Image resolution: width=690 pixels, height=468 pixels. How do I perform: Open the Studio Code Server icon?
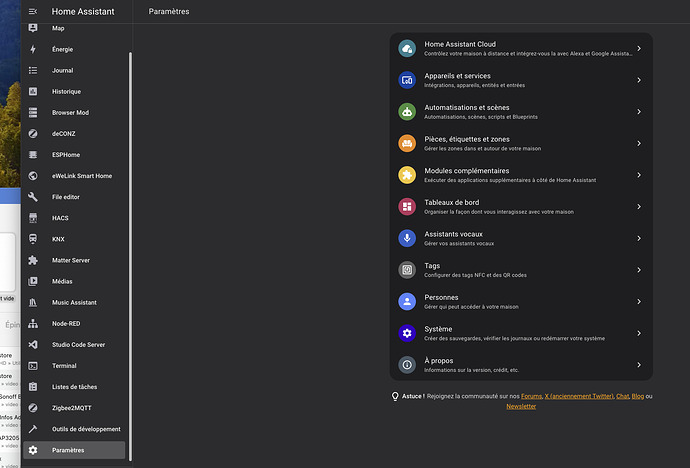tap(33, 345)
